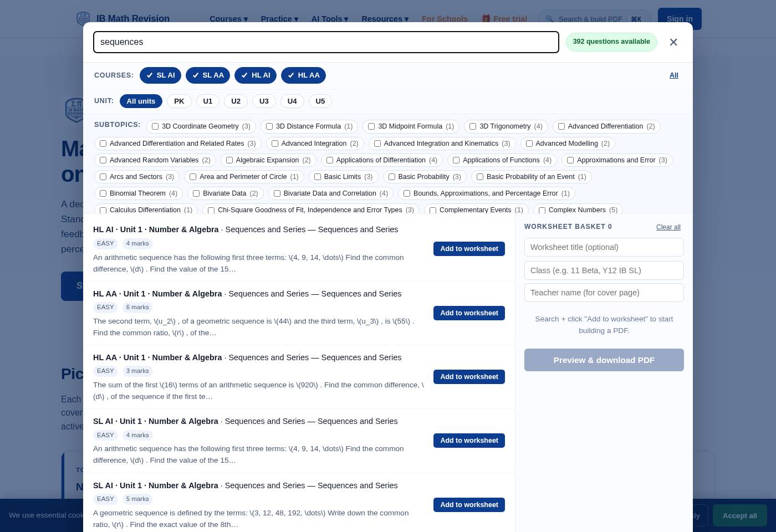Click the Class name input field
This screenshot has height=532, width=776.
(604, 270)
